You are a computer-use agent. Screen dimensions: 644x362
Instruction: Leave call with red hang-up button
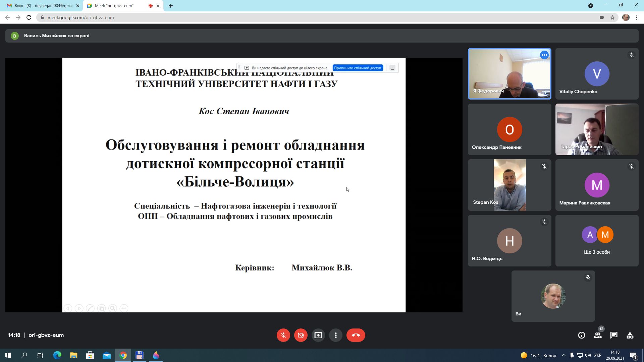coord(356,335)
